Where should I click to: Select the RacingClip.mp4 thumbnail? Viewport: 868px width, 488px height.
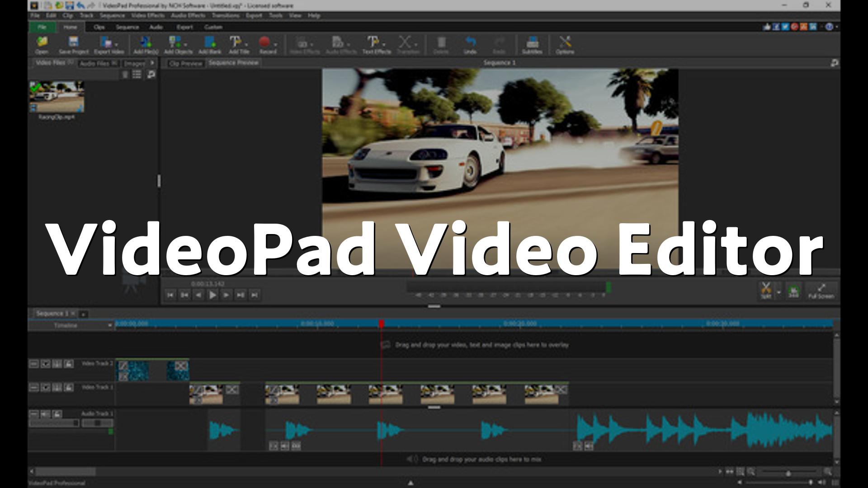pos(57,97)
